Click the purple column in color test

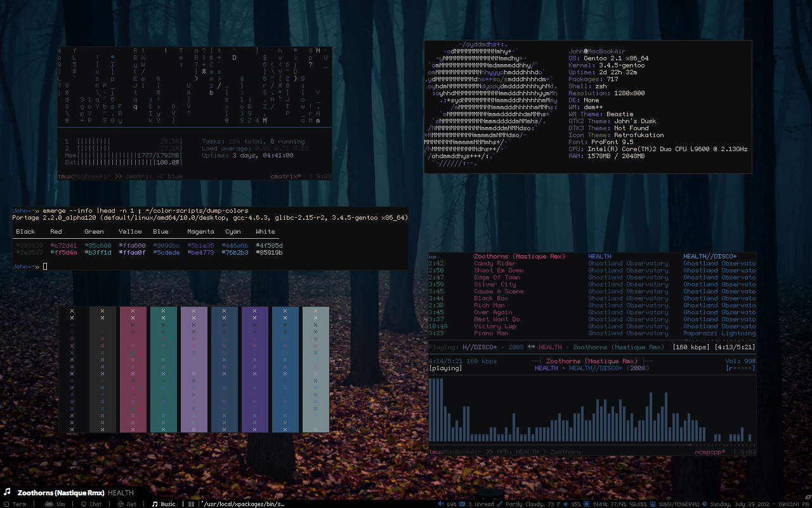point(255,369)
